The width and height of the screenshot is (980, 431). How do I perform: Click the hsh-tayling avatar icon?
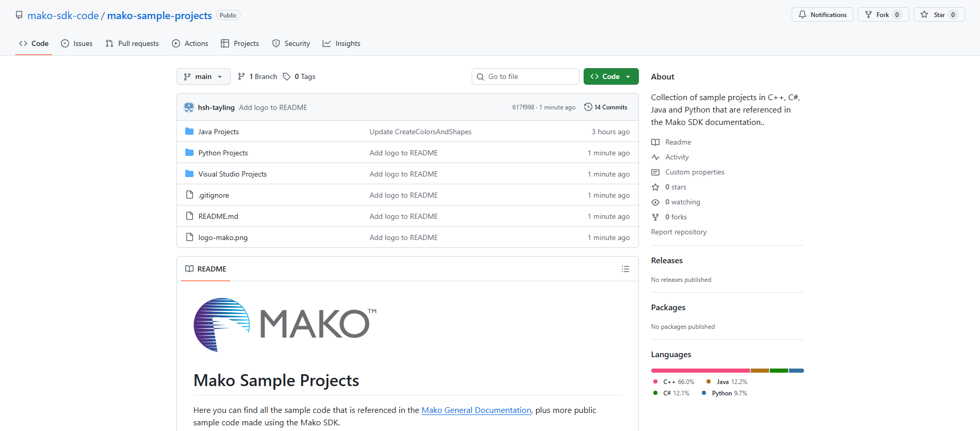[x=189, y=107]
